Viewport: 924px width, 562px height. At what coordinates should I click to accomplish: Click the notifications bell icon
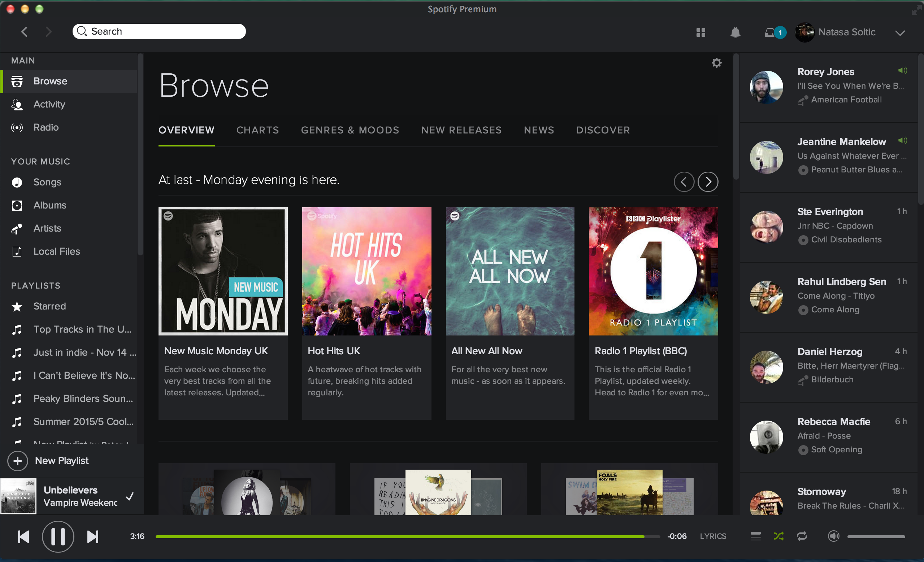click(x=734, y=31)
